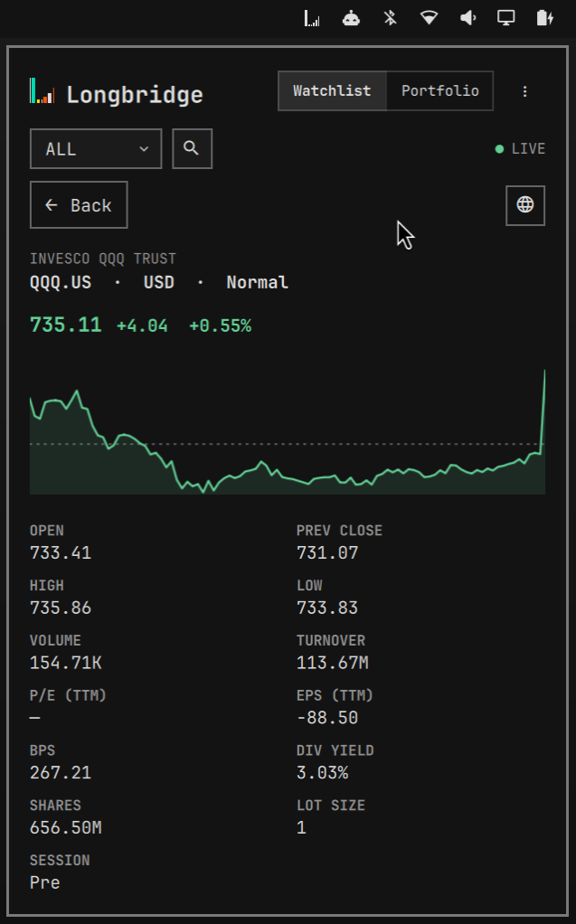This screenshot has width=576, height=924.
Task: Expand the ALL market filter dropdown
Action: [96, 148]
